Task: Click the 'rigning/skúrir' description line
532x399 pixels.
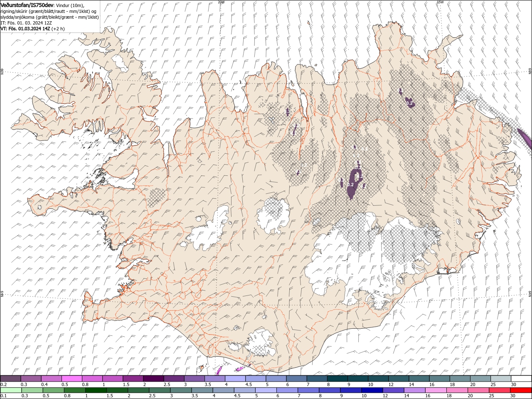Action: click(x=49, y=11)
